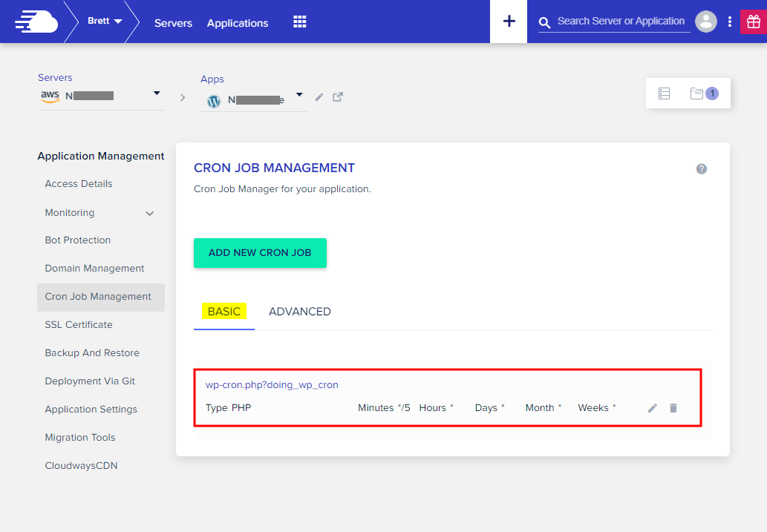Click the Minutes */5 value

(x=384, y=408)
